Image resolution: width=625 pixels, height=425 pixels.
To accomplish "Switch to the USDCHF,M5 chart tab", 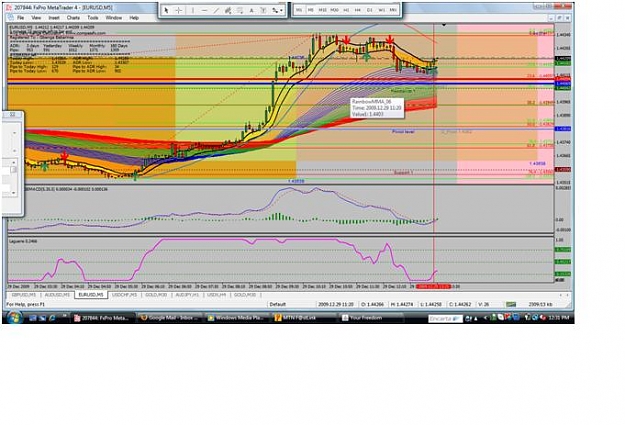I will tap(124, 295).
